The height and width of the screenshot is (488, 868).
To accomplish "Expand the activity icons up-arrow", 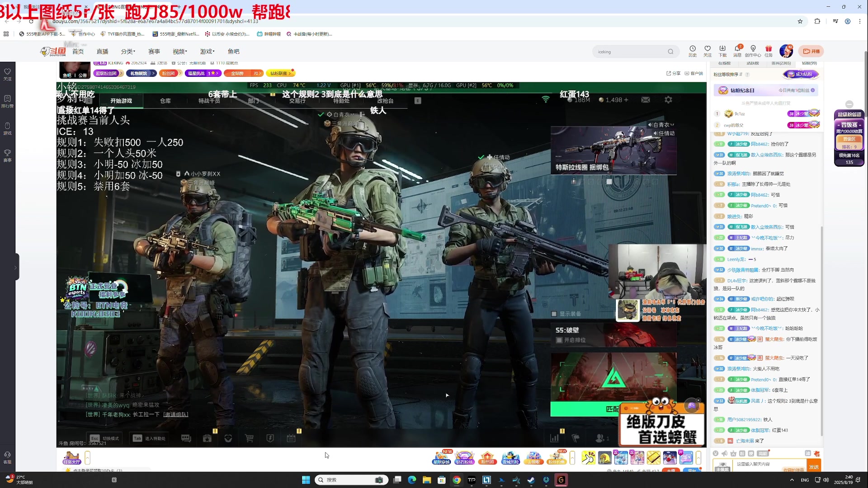I will (572, 458).
